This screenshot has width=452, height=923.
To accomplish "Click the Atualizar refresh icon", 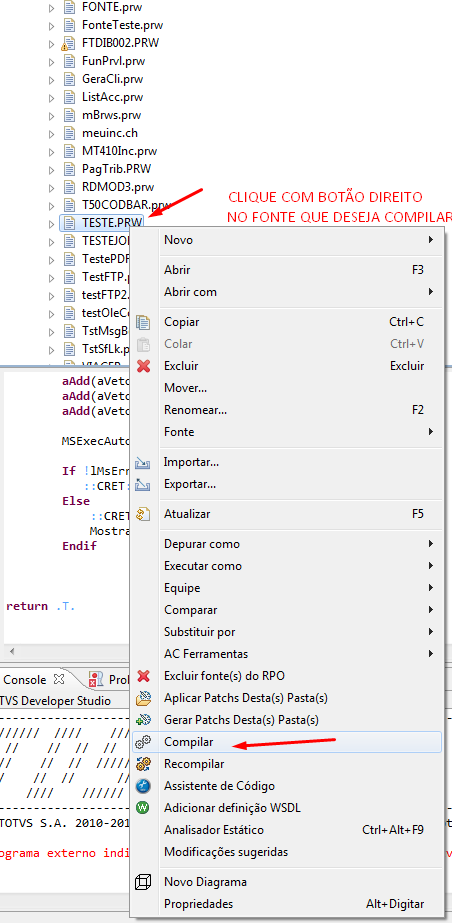I will point(143,514).
